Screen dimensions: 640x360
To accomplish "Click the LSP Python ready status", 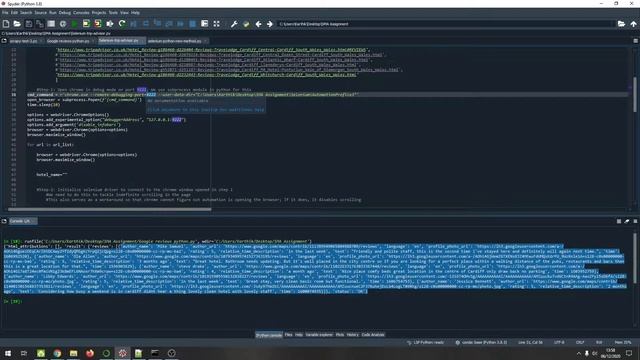I will tap(426, 342).
